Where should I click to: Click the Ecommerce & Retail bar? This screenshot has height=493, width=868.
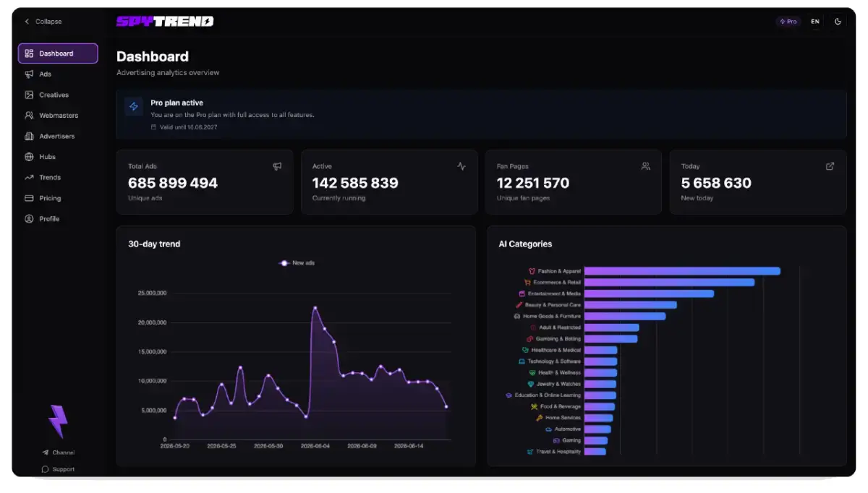click(x=669, y=283)
